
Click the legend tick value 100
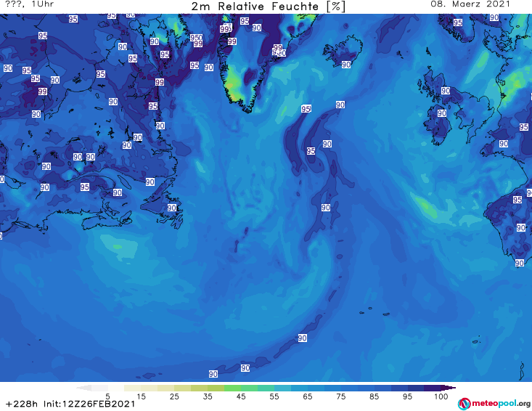click(441, 396)
